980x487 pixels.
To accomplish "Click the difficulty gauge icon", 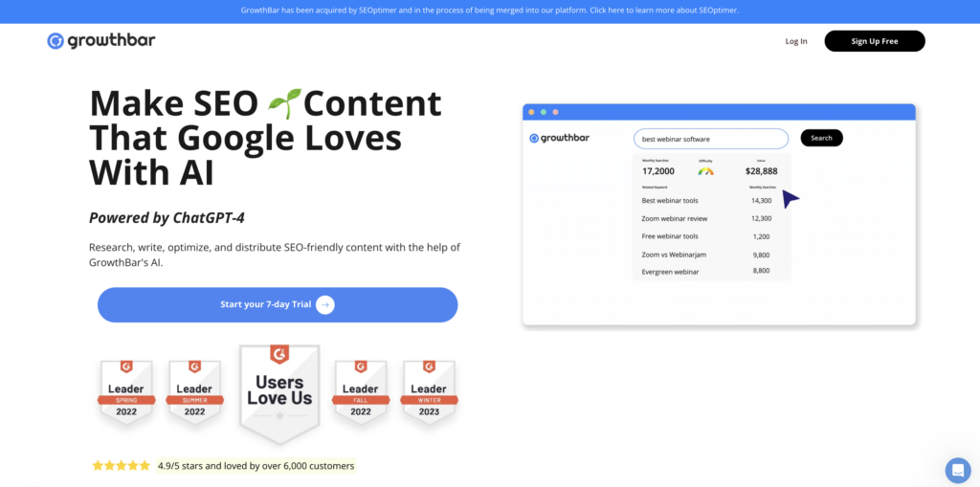I will (705, 170).
